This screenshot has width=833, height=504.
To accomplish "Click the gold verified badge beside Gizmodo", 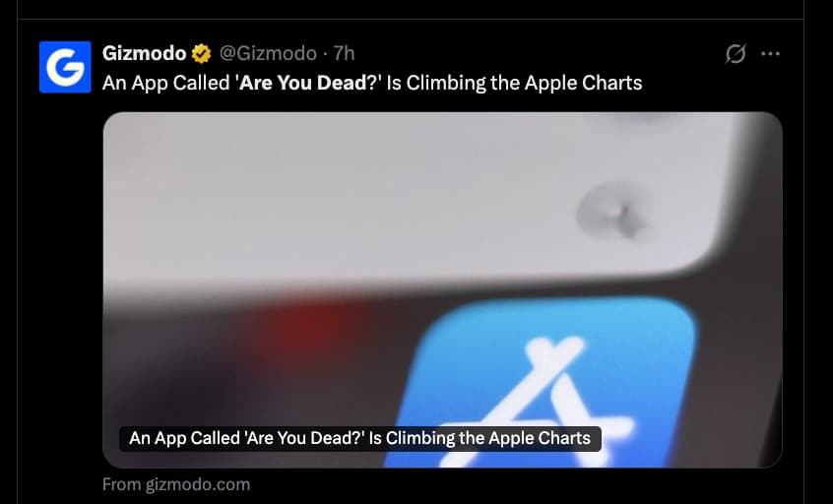I will (201, 53).
